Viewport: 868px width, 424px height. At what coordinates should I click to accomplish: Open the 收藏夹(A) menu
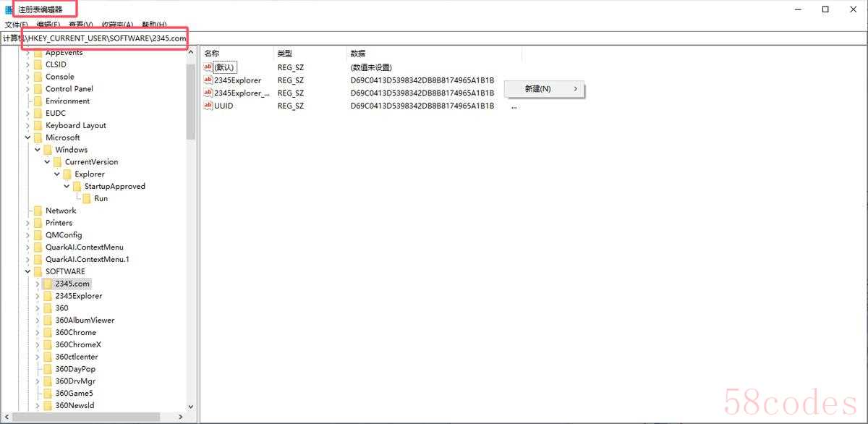[x=117, y=25]
